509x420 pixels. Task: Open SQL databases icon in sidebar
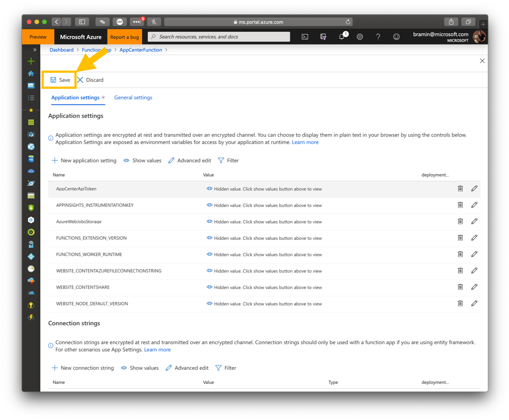tap(31, 159)
